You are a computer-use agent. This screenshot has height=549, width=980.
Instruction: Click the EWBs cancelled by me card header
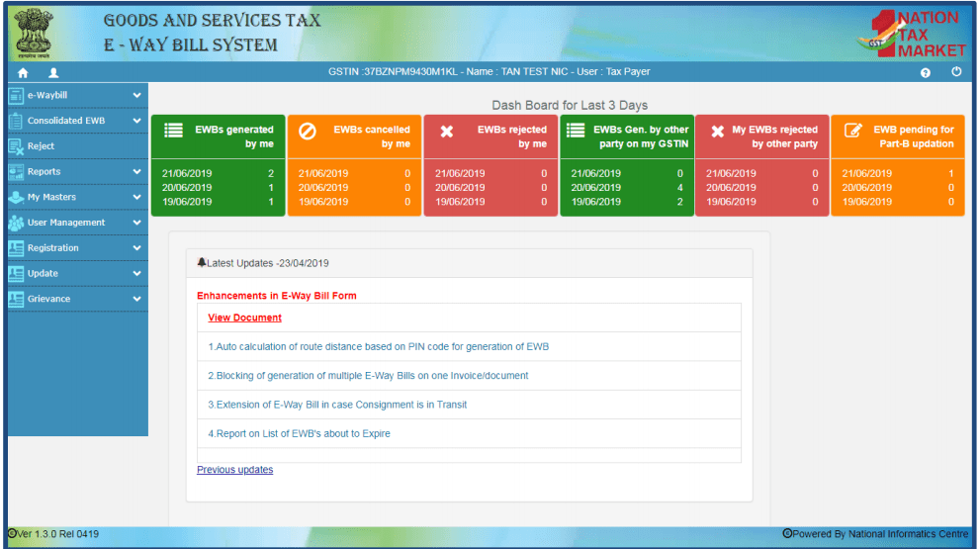354,137
